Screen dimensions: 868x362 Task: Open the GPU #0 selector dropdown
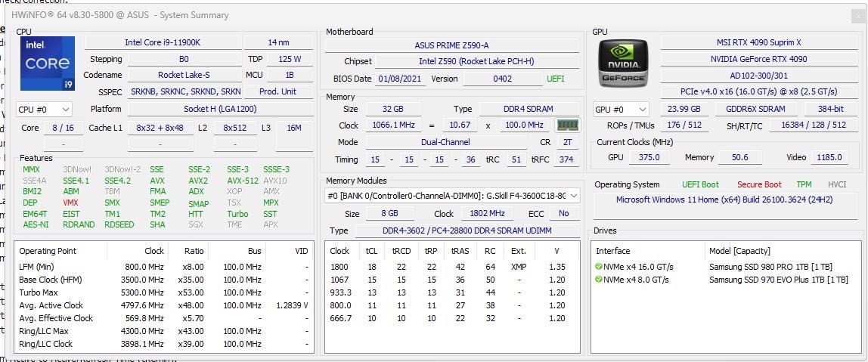(621, 110)
